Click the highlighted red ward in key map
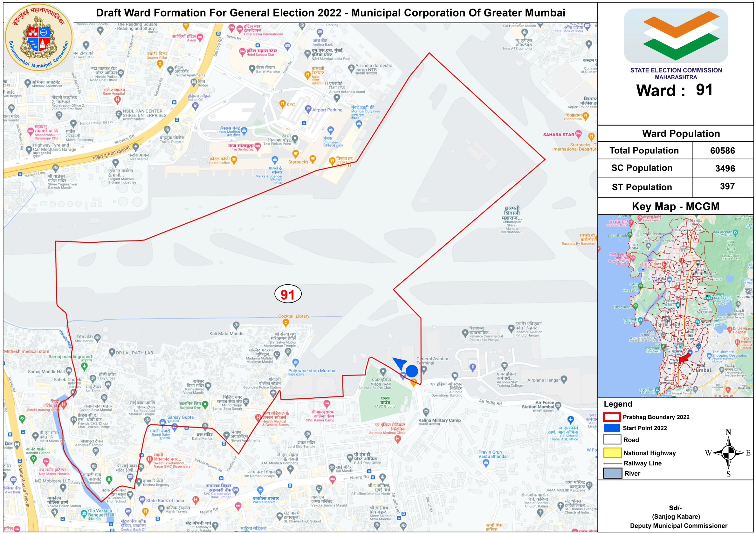 tap(684, 359)
